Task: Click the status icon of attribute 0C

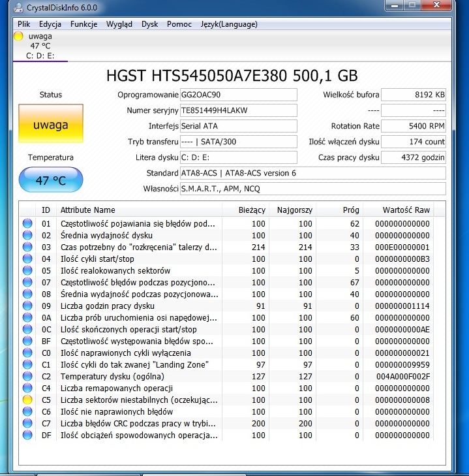Action: click(27, 329)
